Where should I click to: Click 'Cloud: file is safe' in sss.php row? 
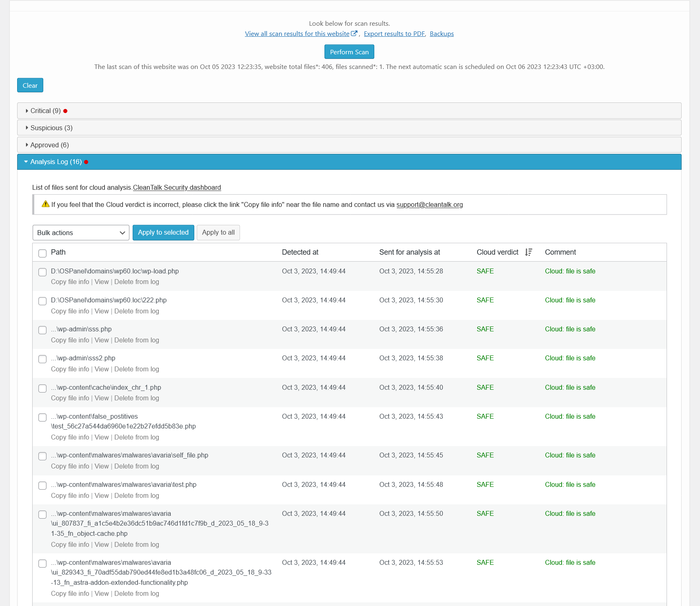pos(570,329)
